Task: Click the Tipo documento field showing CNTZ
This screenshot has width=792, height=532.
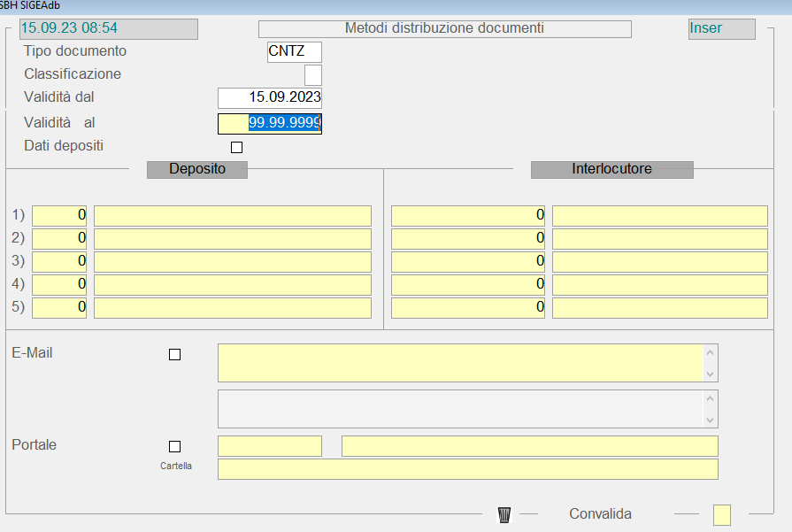Action: (295, 51)
